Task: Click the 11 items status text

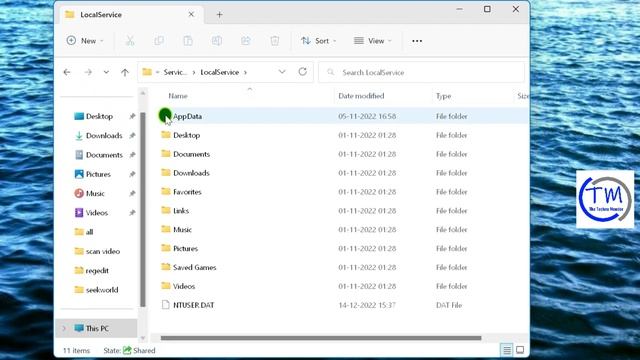Action: (x=76, y=350)
